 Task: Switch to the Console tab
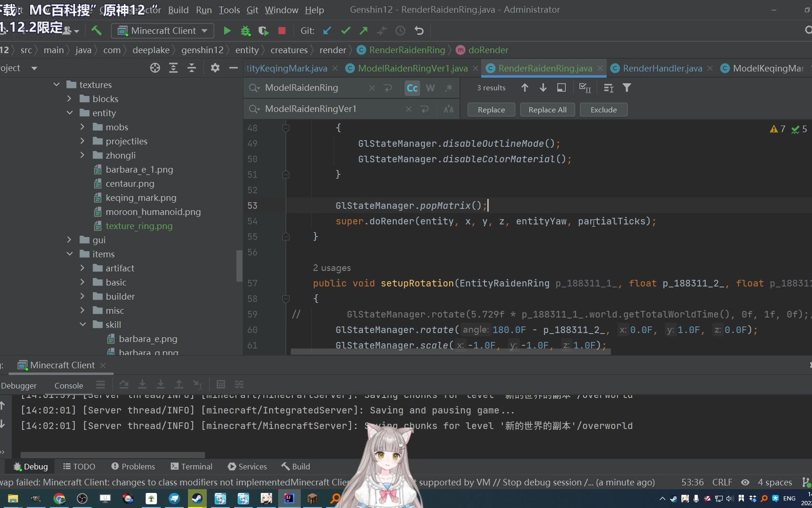pyautogui.click(x=69, y=385)
